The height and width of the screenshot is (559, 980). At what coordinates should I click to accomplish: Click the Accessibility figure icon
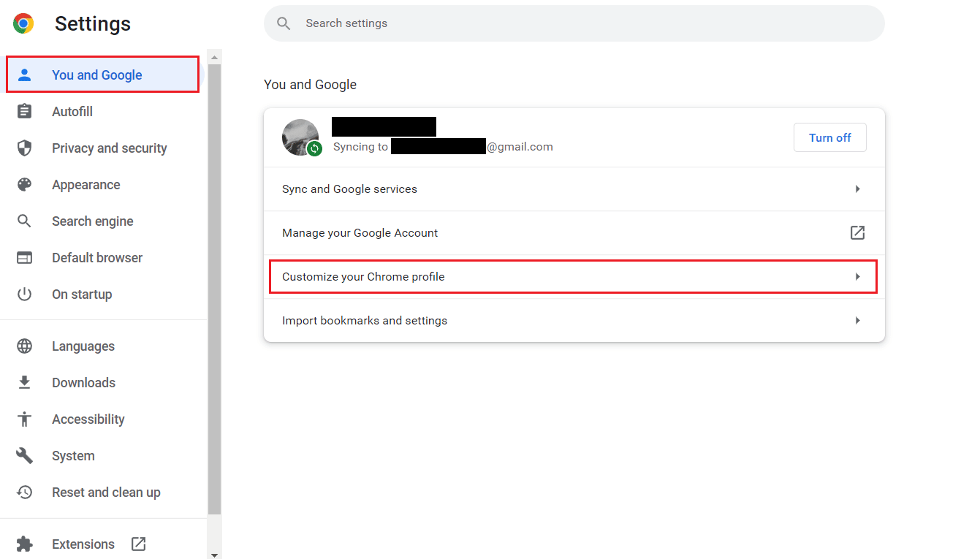click(x=25, y=419)
